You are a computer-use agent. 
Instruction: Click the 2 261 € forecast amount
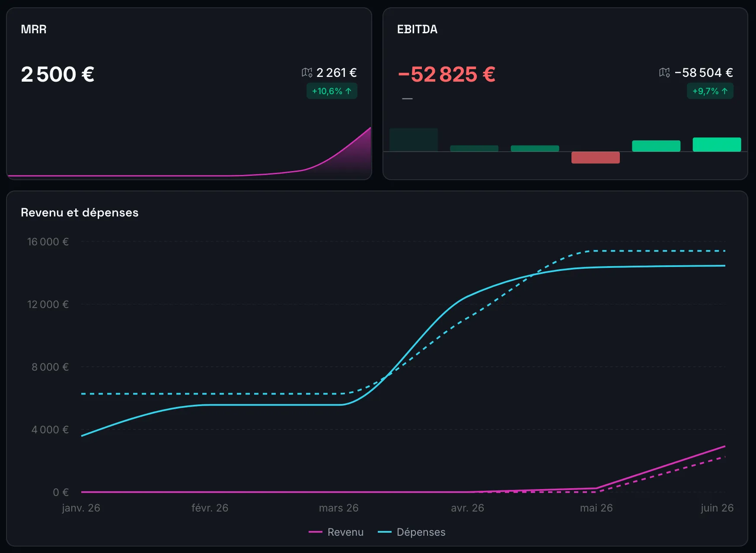pyautogui.click(x=337, y=73)
